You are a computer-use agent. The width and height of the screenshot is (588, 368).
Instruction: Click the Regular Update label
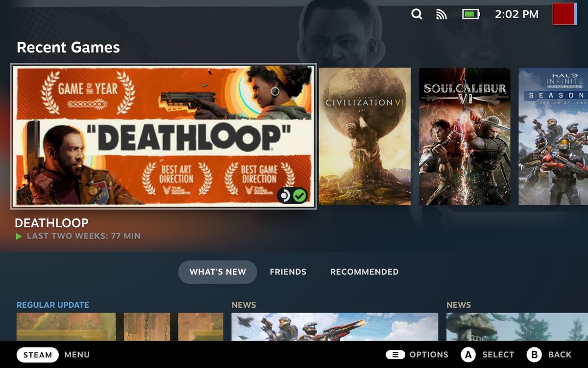(x=53, y=305)
